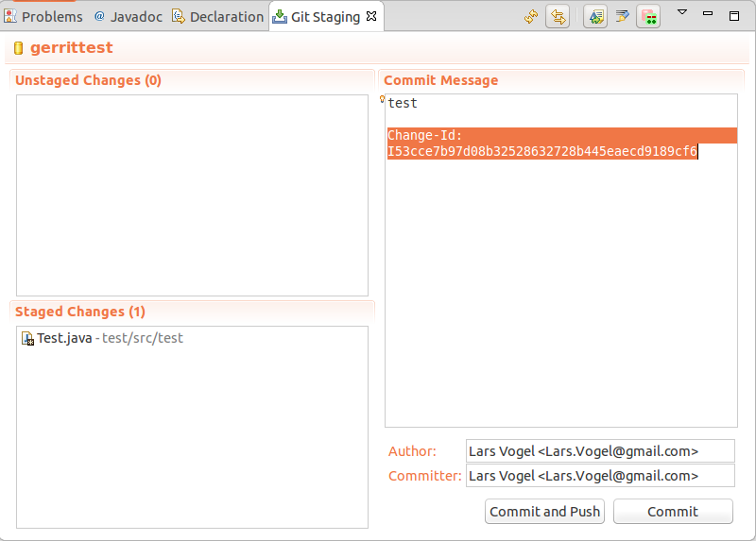Click the 'test' line in commit message
756x541 pixels.
tap(403, 103)
